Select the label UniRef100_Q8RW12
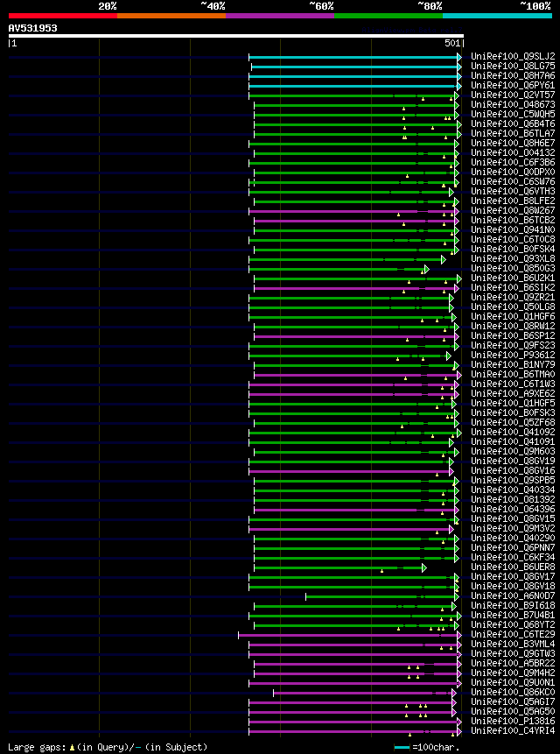This screenshot has width=560, height=754. 513,326
